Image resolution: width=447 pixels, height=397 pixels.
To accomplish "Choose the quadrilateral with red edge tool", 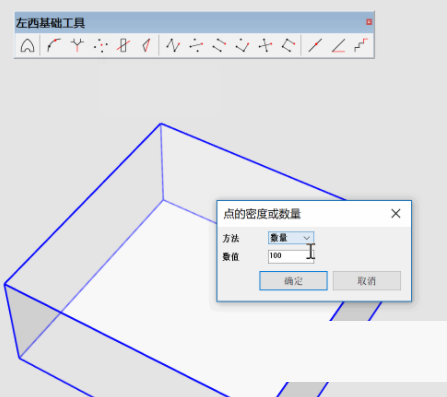I will [146, 45].
